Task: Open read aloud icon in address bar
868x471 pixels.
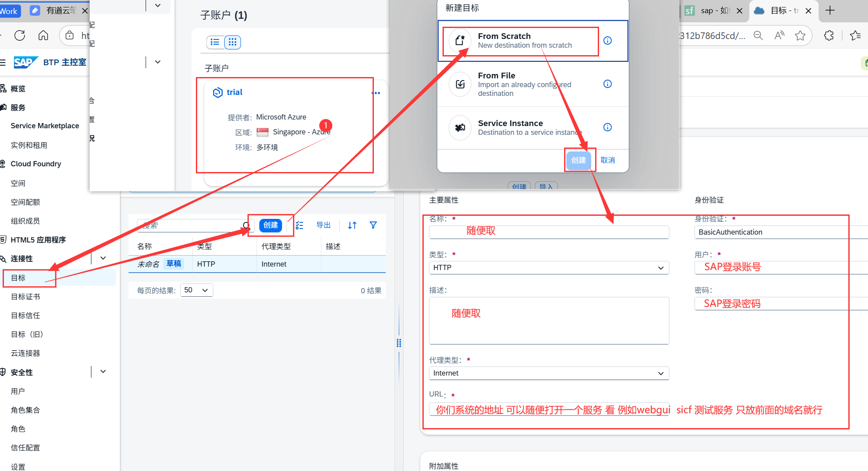Action: point(779,35)
